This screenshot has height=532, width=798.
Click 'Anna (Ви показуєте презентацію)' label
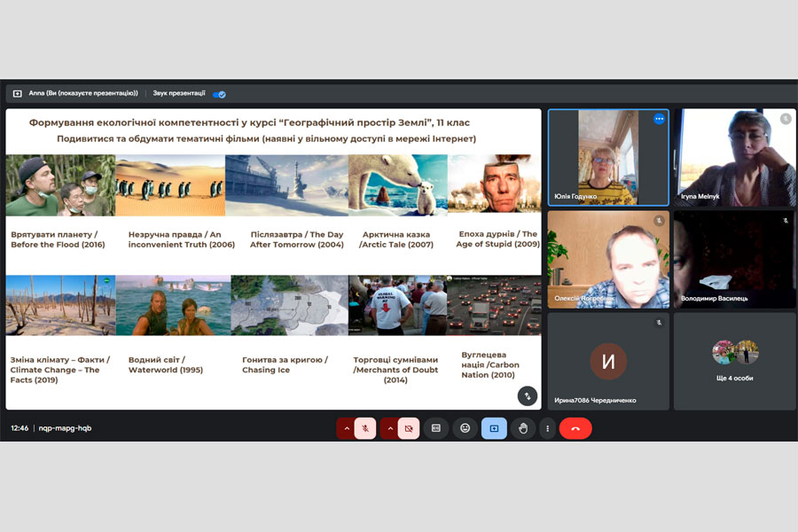[x=83, y=93]
